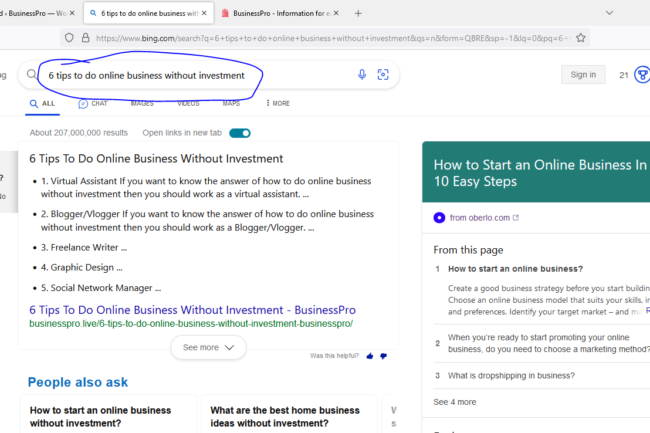Click the padlock site security icon
Screen dimensions: 650x433
(x=85, y=38)
